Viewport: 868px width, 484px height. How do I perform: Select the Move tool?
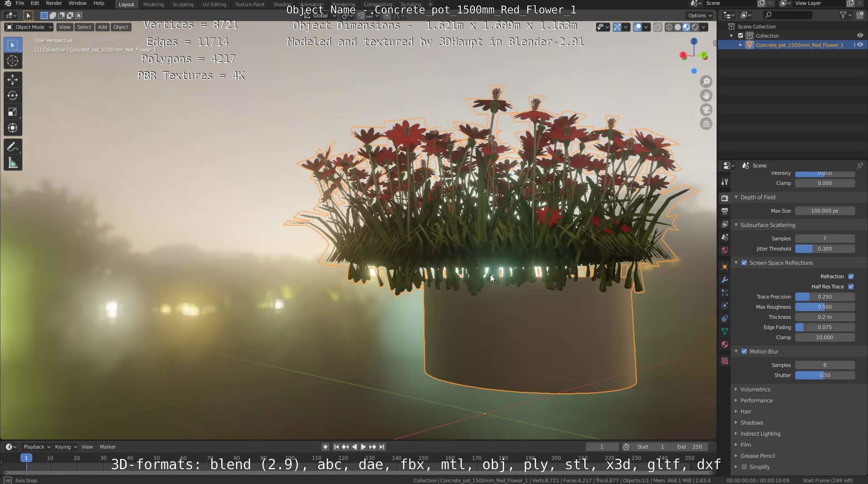pyautogui.click(x=13, y=80)
